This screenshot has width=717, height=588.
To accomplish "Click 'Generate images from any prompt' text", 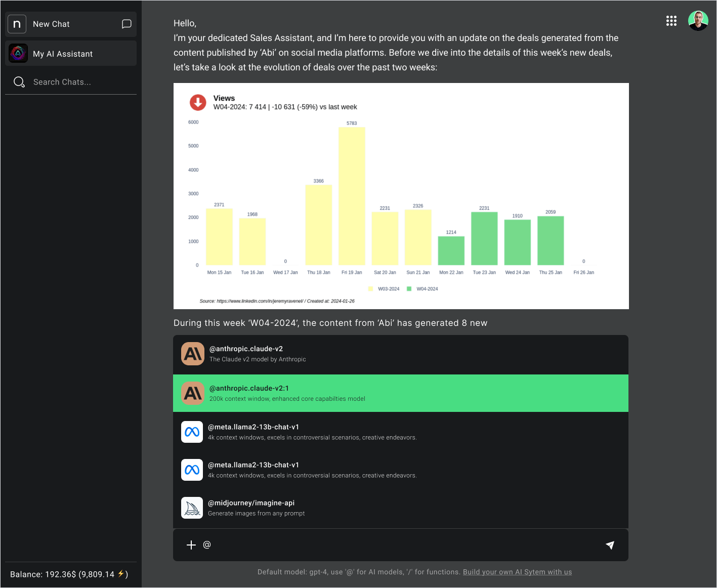I will (x=257, y=513).
